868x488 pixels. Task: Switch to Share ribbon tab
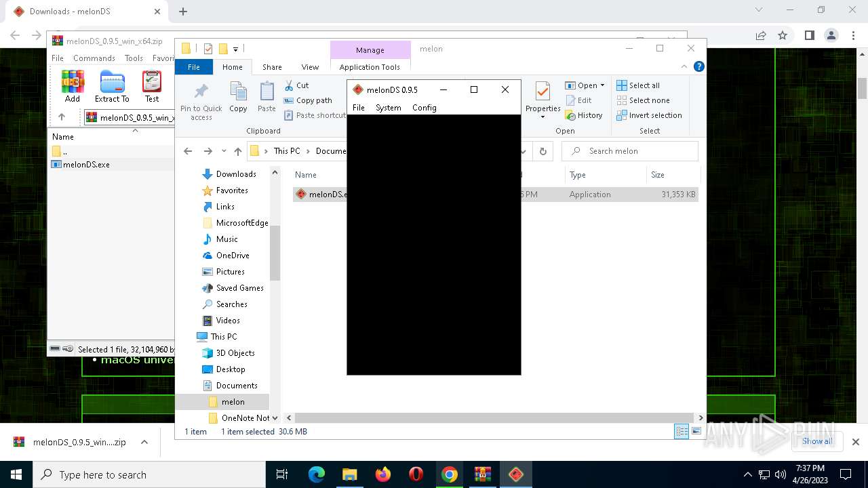coord(272,67)
